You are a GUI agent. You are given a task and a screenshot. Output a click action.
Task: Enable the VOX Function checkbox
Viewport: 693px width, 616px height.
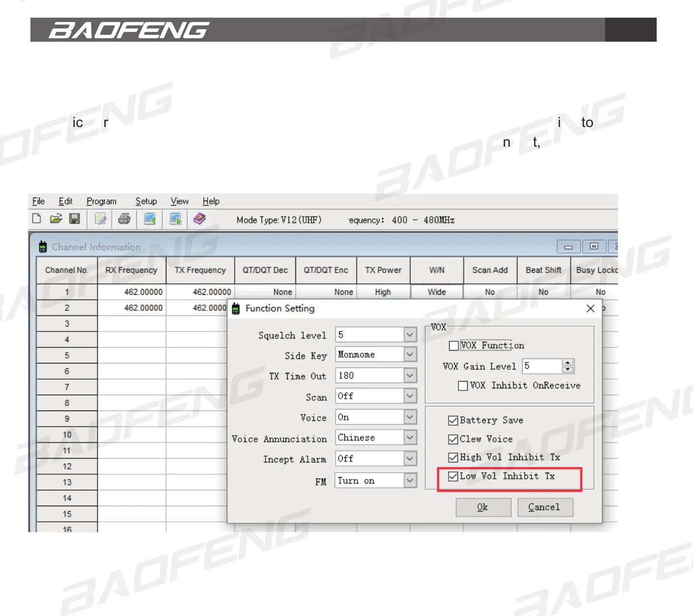(x=453, y=346)
